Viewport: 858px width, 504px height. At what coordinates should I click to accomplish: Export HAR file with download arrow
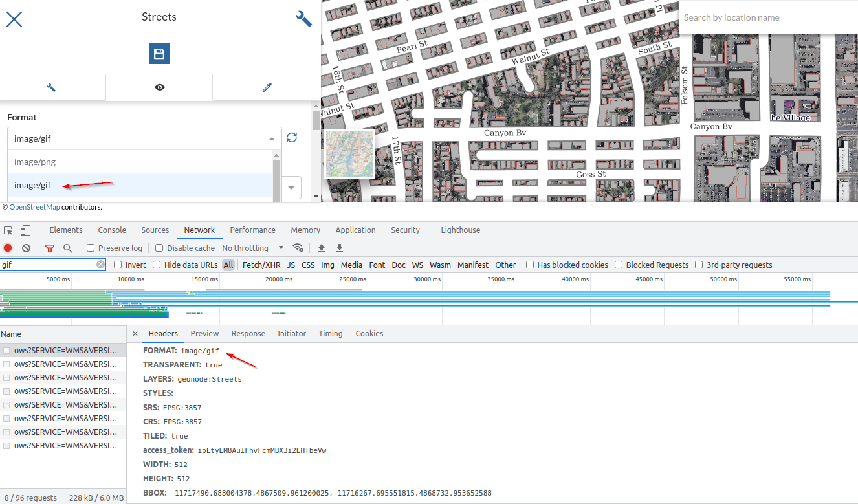[339, 248]
